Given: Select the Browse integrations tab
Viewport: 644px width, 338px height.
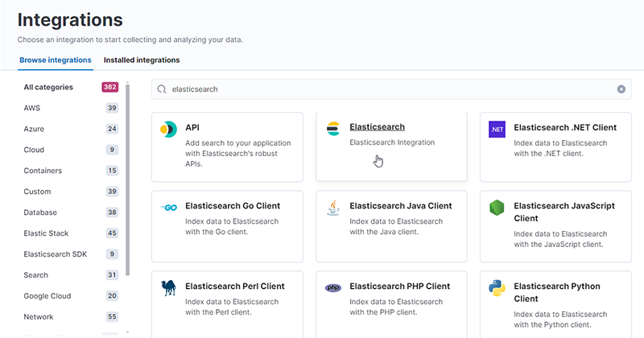Looking at the screenshot, I should (x=55, y=60).
